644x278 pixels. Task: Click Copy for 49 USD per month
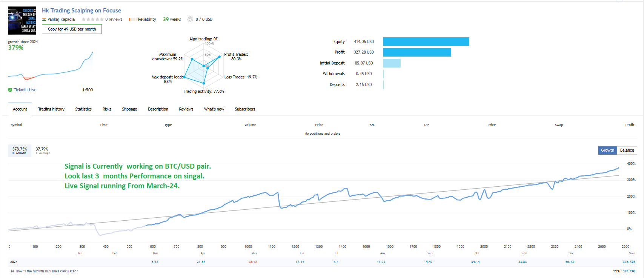click(x=72, y=29)
